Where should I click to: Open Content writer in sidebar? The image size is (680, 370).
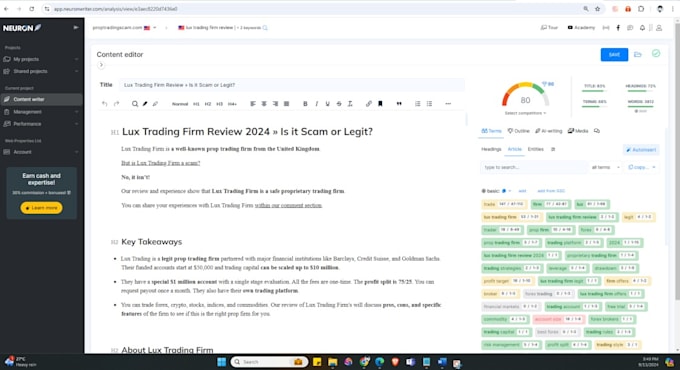(41, 99)
